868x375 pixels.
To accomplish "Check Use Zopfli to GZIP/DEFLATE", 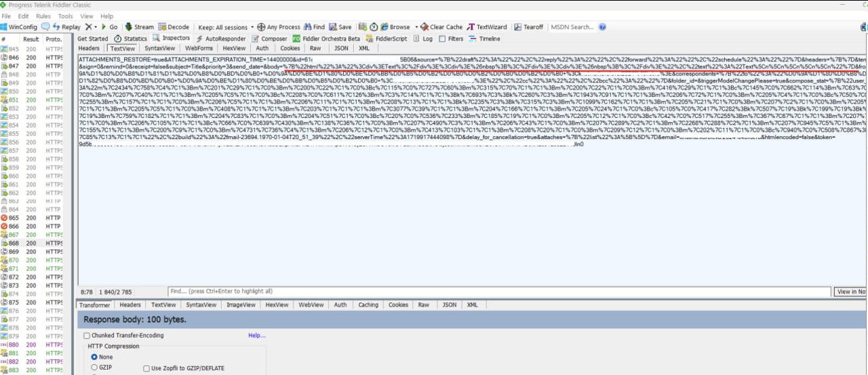I will pos(146,368).
